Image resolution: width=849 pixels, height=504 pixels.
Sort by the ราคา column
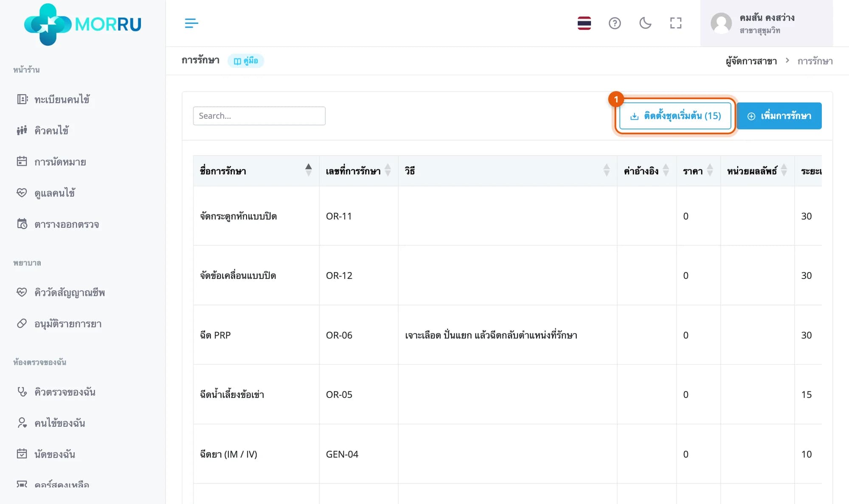[698, 171]
